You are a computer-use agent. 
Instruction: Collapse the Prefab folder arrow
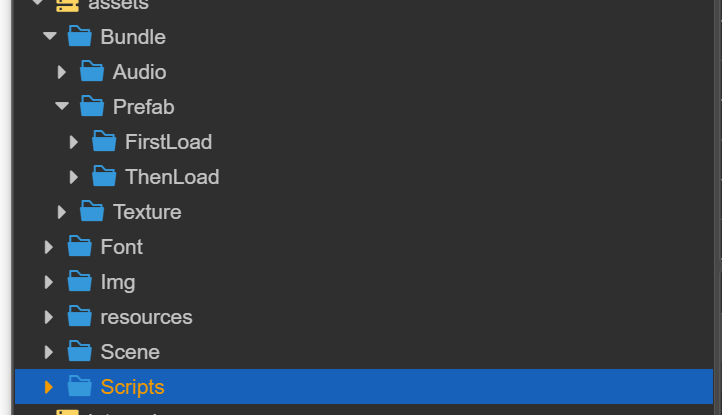pyautogui.click(x=62, y=107)
